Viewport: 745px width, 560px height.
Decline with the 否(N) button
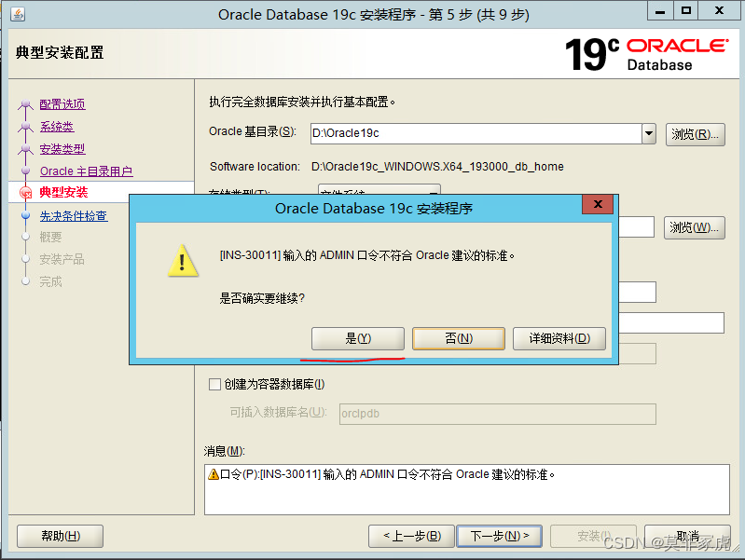pyautogui.click(x=459, y=338)
